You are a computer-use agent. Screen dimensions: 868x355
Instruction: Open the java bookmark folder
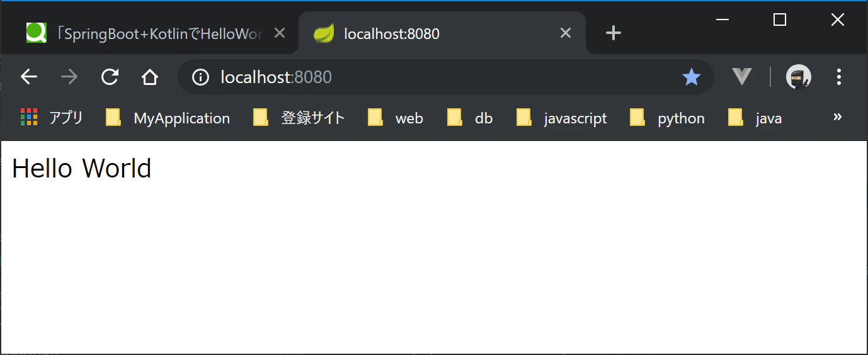[x=755, y=118]
